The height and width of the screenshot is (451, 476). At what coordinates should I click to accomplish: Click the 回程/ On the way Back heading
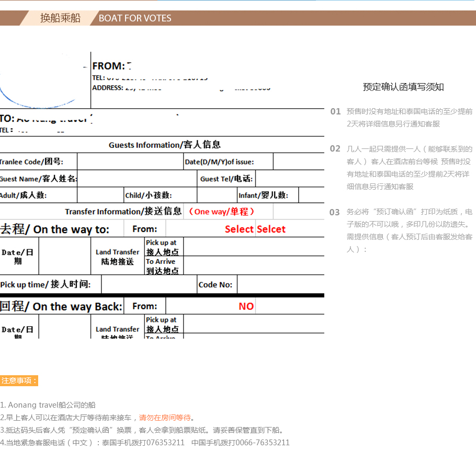(x=61, y=306)
